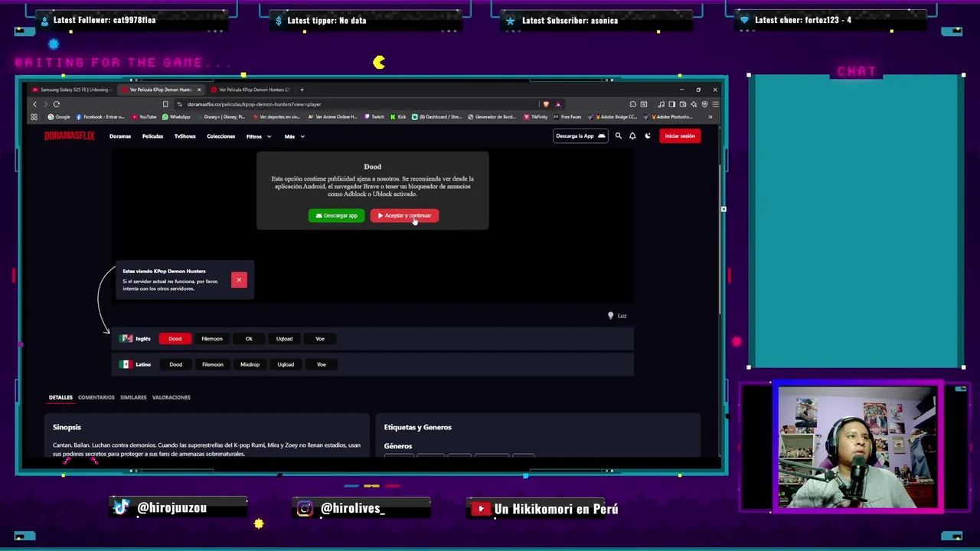Toggle the browser sidebar panel icon
Image resolution: width=980 pixels, height=551 pixels.
[x=671, y=104]
